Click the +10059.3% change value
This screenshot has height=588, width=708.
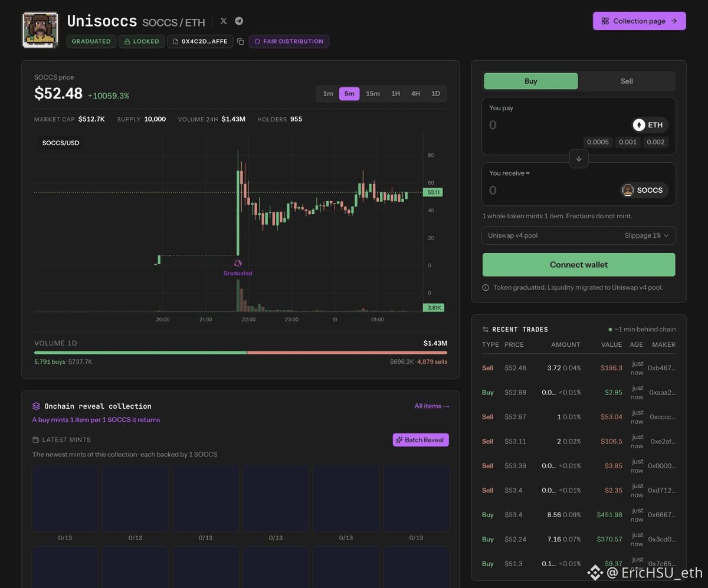109,96
